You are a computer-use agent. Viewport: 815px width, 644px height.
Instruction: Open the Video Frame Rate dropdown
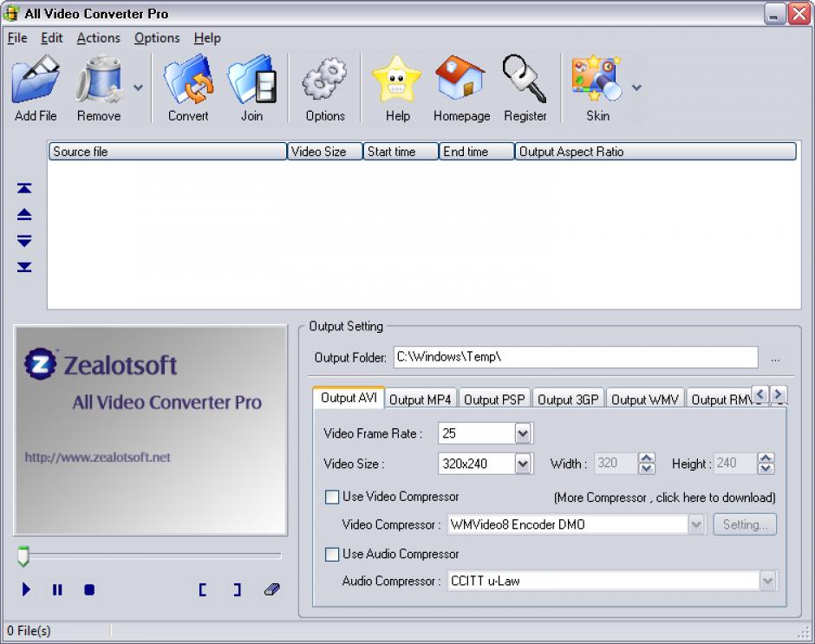click(524, 433)
